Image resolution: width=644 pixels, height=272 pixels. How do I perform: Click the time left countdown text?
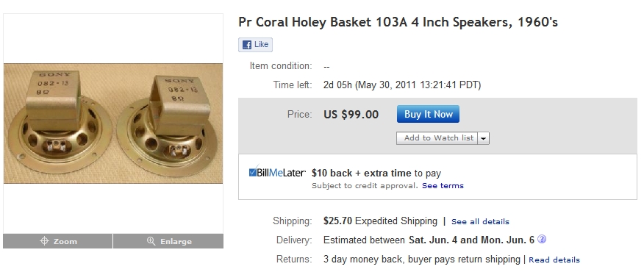pyautogui.click(x=402, y=85)
